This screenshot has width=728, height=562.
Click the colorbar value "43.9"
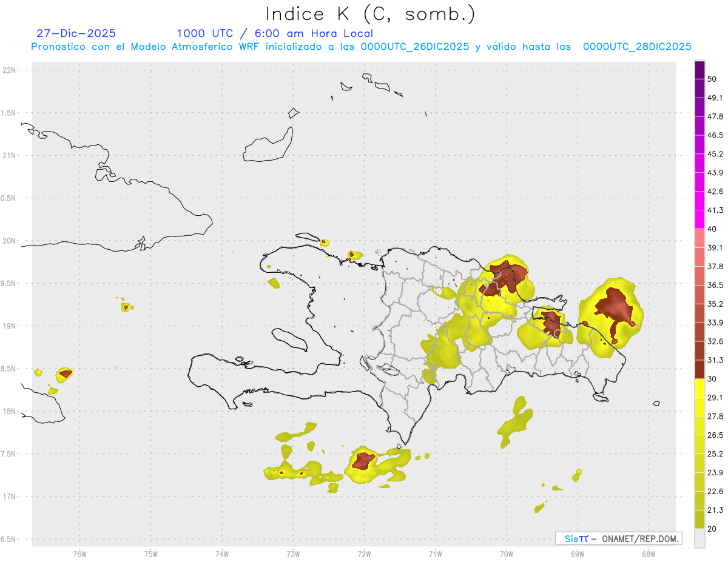coord(715,173)
